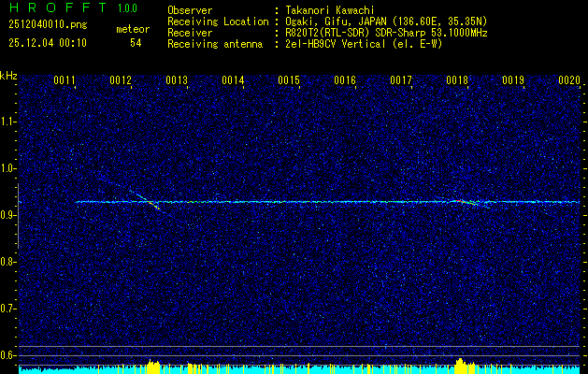Click the 0012 time marker
This screenshot has height=374, width=588.
121,80
